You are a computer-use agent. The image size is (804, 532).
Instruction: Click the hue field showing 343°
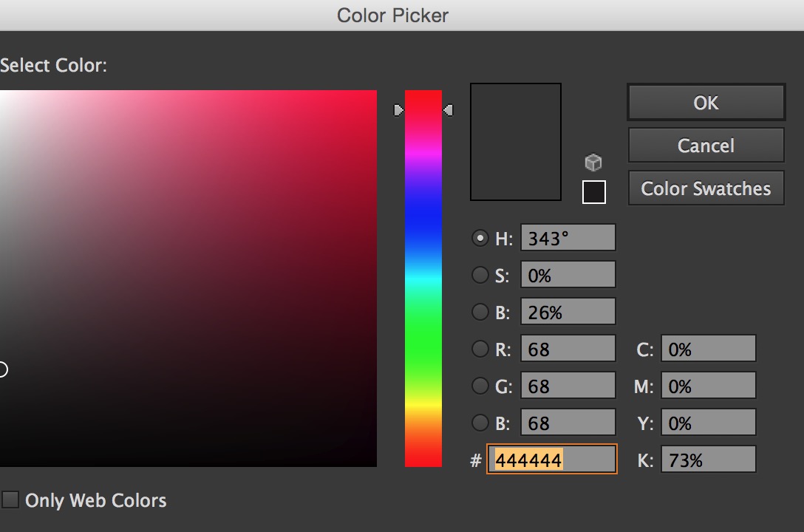coord(568,238)
